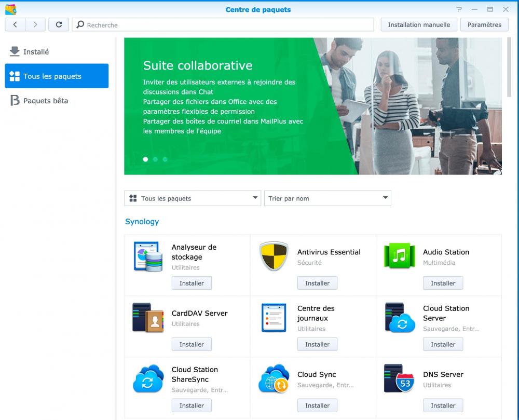Click the vertical scrollbar of the package list

(509, 67)
